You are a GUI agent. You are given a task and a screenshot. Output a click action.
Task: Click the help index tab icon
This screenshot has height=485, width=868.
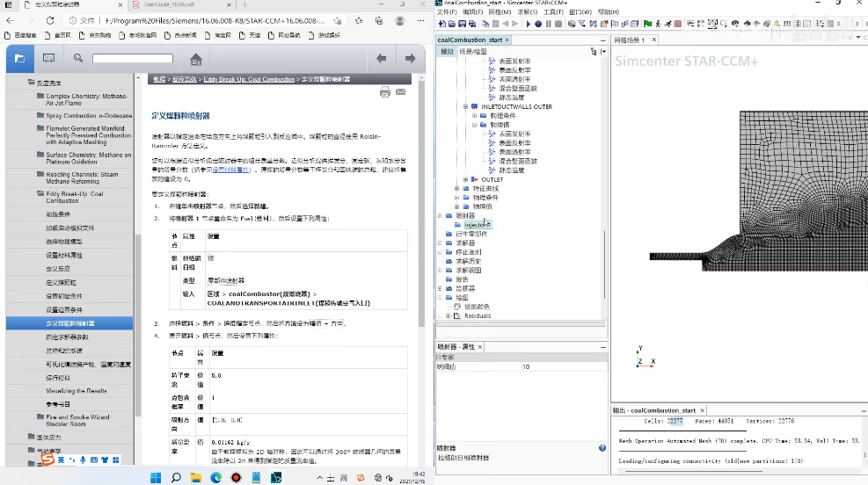pyautogui.click(x=48, y=58)
